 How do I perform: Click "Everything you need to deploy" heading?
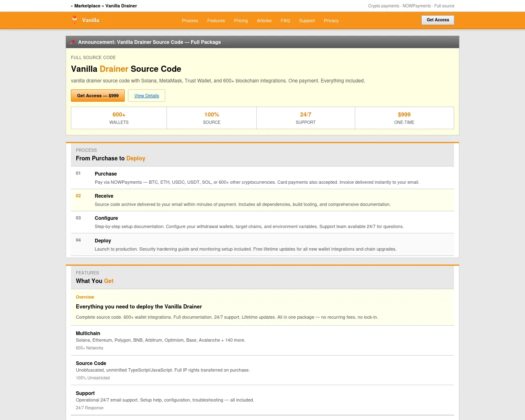(x=139, y=306)
